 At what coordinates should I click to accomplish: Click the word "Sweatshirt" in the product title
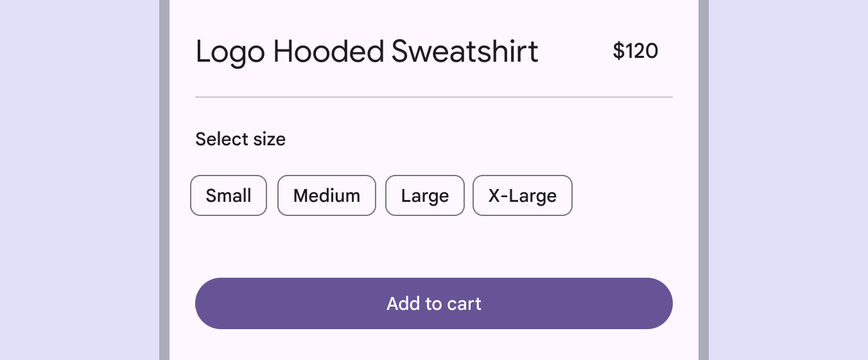pyautogui.click(x=465, y=51)
